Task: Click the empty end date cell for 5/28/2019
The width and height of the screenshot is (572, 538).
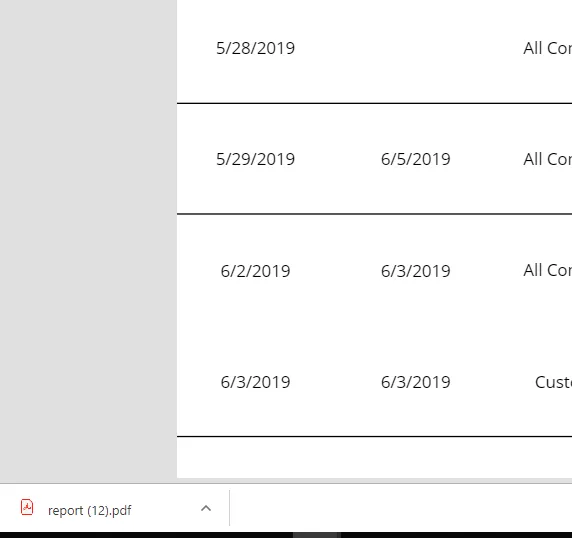Action: [416, 48]
